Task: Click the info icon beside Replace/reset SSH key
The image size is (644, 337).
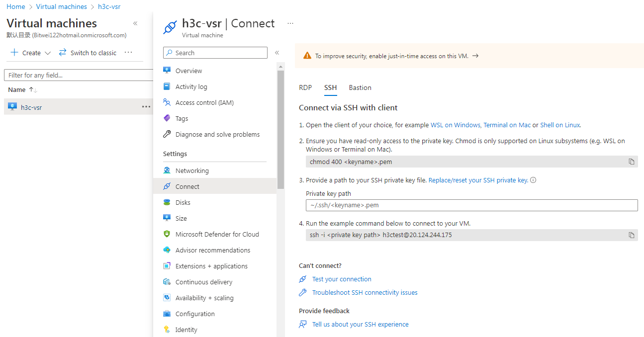Action: click(533, 180)
